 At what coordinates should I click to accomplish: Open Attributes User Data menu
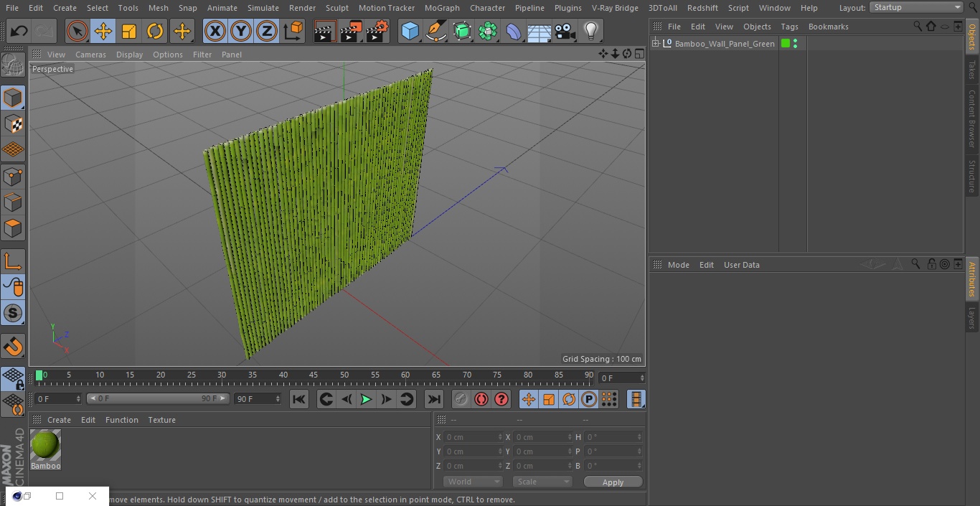pos(741,265)
